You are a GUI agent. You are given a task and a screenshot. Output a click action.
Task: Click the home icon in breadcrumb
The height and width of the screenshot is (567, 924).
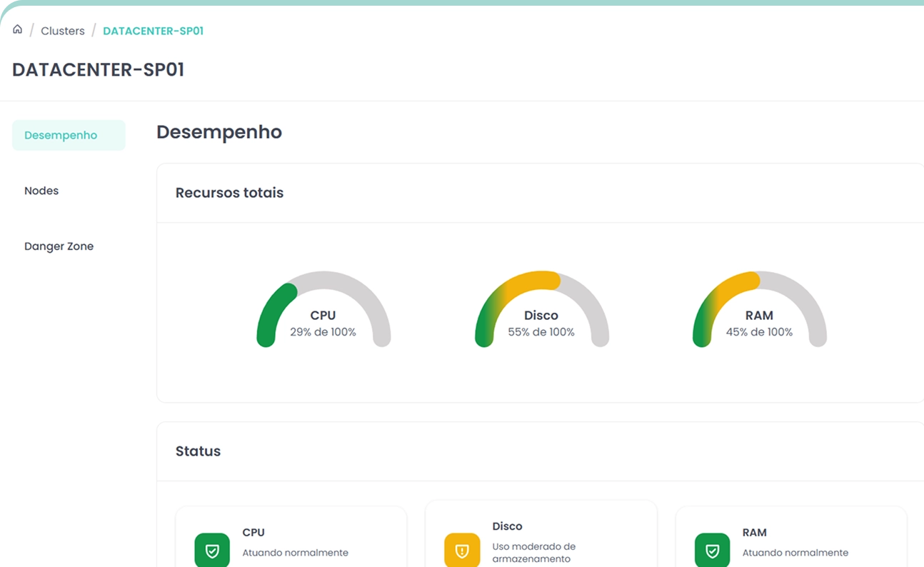18,30
